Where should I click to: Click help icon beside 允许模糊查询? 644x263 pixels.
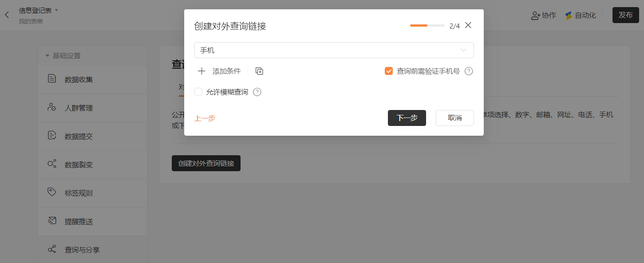pos(257,92)
